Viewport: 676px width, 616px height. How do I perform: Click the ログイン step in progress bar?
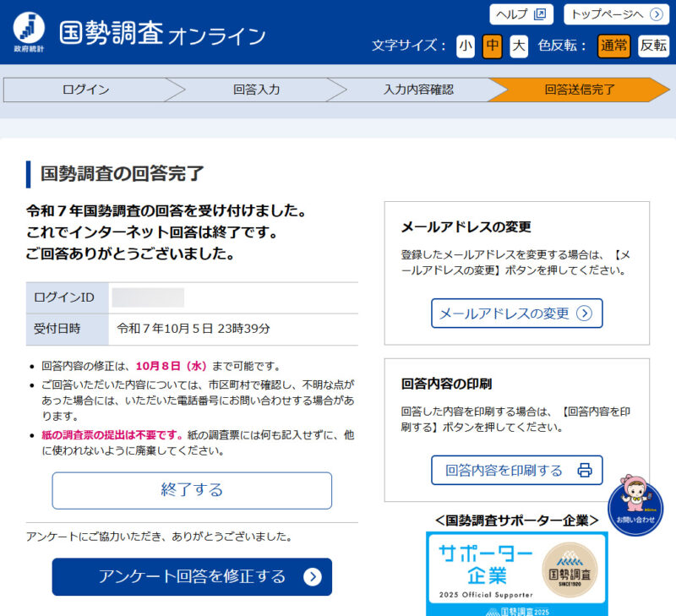85,90
